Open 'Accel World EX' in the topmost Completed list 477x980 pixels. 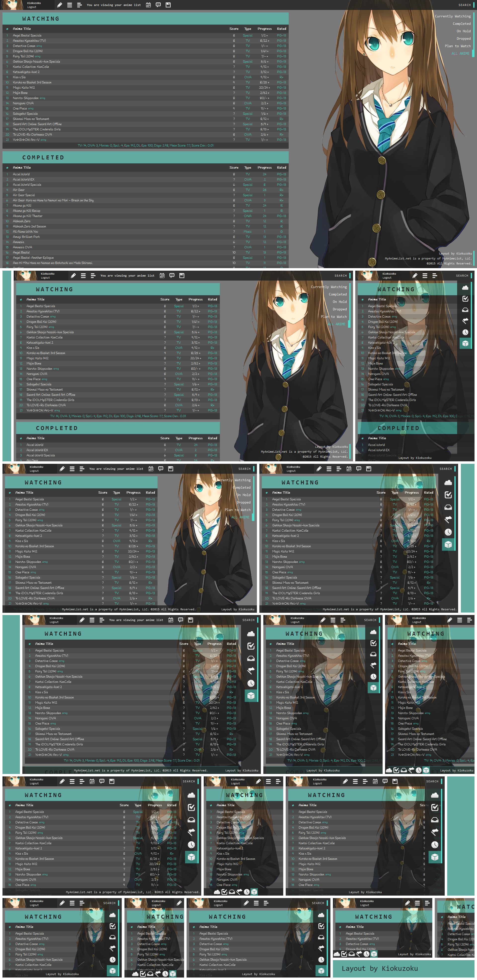[24, 180]
